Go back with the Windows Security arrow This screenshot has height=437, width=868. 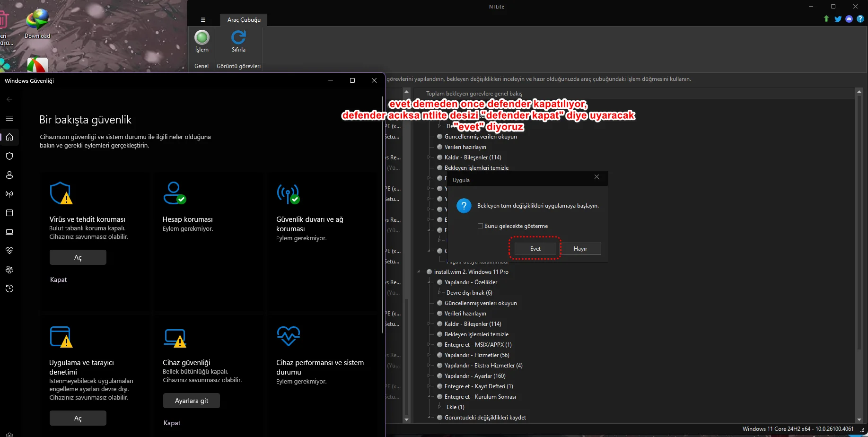pyautogui.click(x=9, y=99)
